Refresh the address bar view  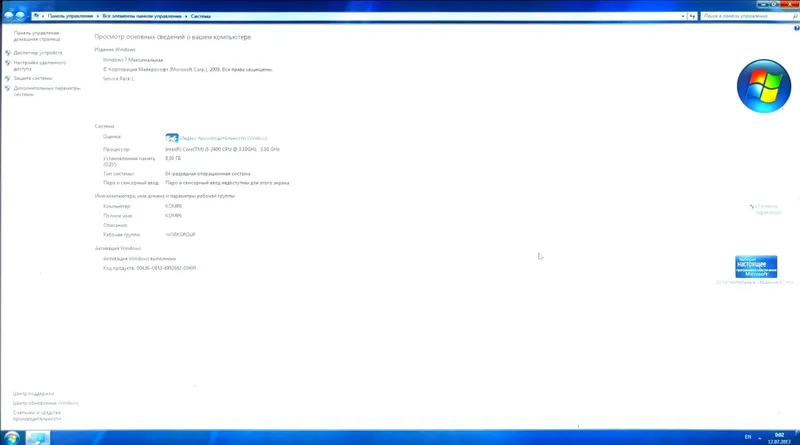pyautogui.click(x=692, y=16)
